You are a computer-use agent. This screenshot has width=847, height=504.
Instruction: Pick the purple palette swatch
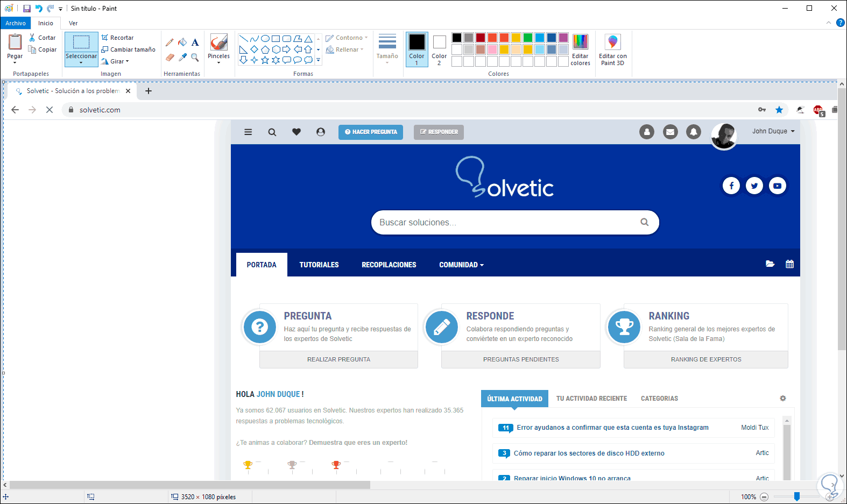(563, 38)
